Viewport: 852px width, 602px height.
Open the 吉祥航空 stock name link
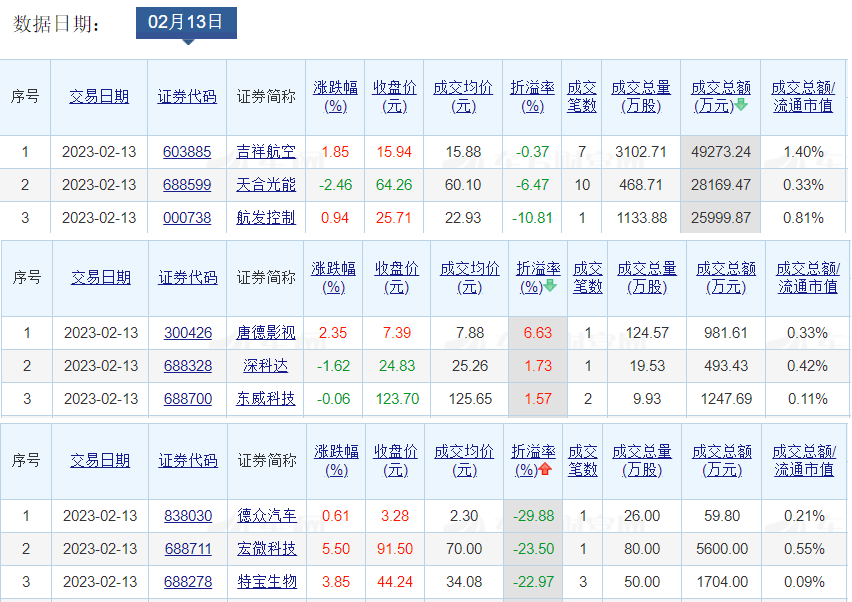(266, 152)
